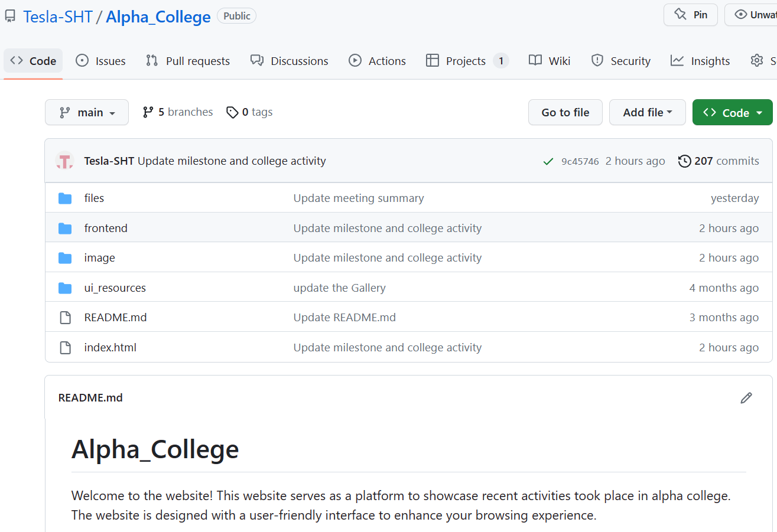Screen dimensions: 777x532
Task: Click the Tesla-SHT avatar in commit row
Action: 64,161
